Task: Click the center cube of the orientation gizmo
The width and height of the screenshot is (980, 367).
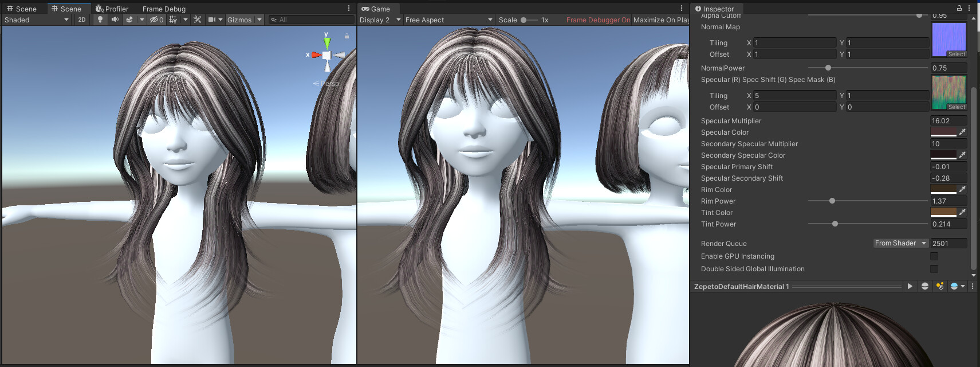Action: coord(326,55)
